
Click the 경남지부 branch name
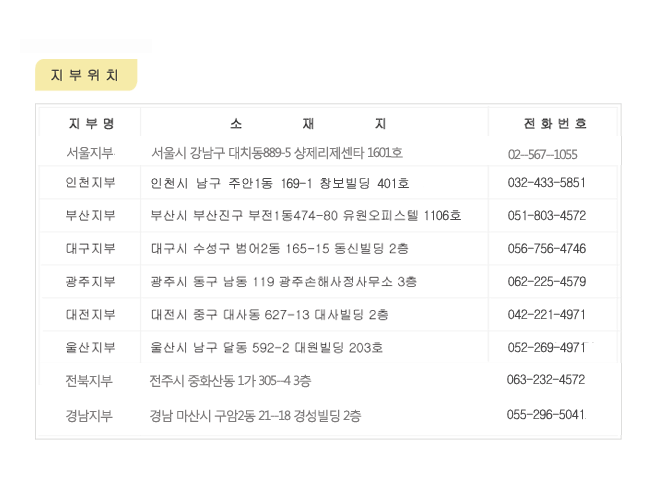click(89, 416)
